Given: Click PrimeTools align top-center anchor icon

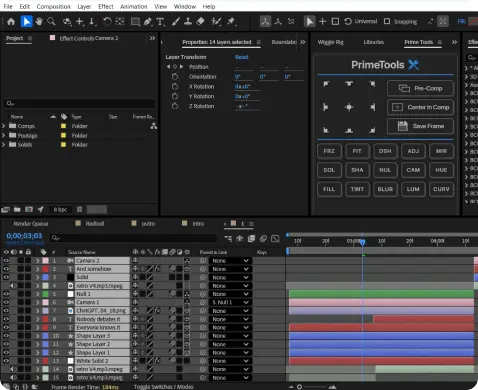Looking at the screenshot, I should [349, 84].
